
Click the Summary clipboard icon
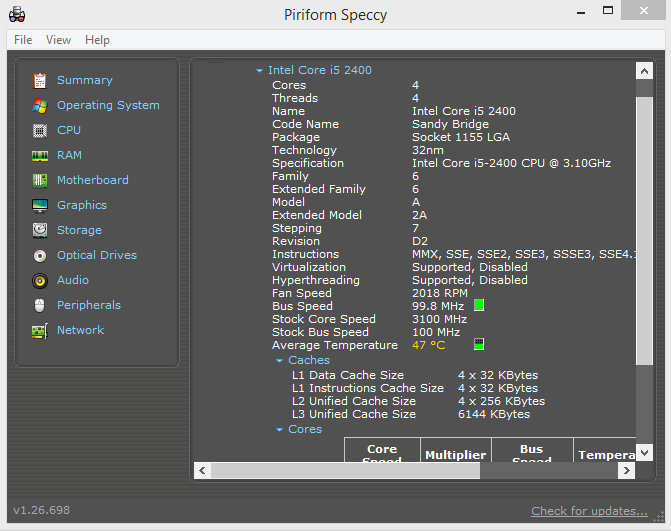40,80
